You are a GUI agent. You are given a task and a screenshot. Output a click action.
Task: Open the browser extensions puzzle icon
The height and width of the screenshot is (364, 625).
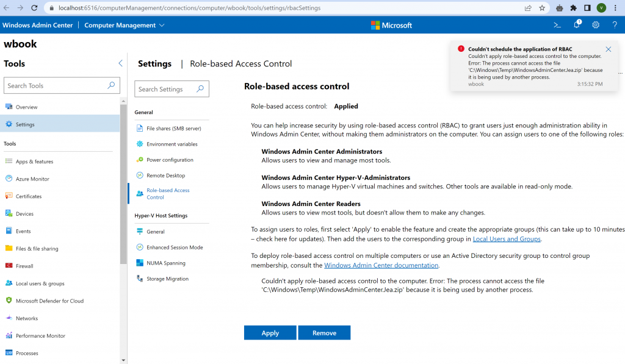coord(574,7)
